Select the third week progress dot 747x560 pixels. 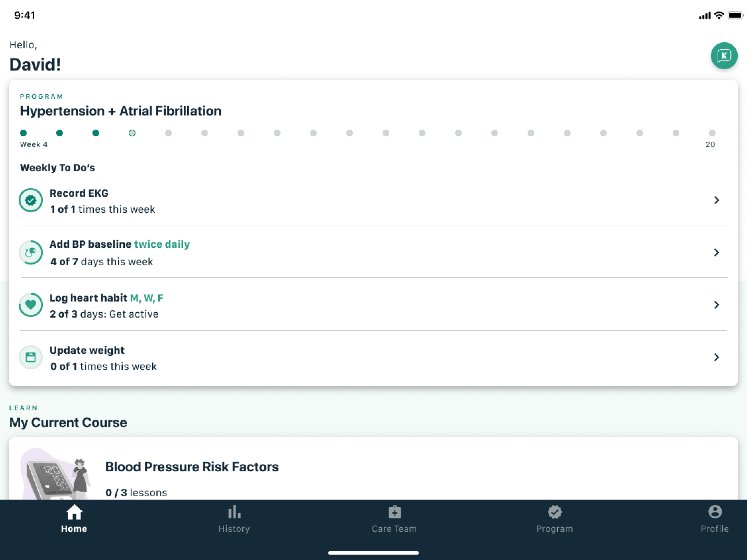(96, 133)
